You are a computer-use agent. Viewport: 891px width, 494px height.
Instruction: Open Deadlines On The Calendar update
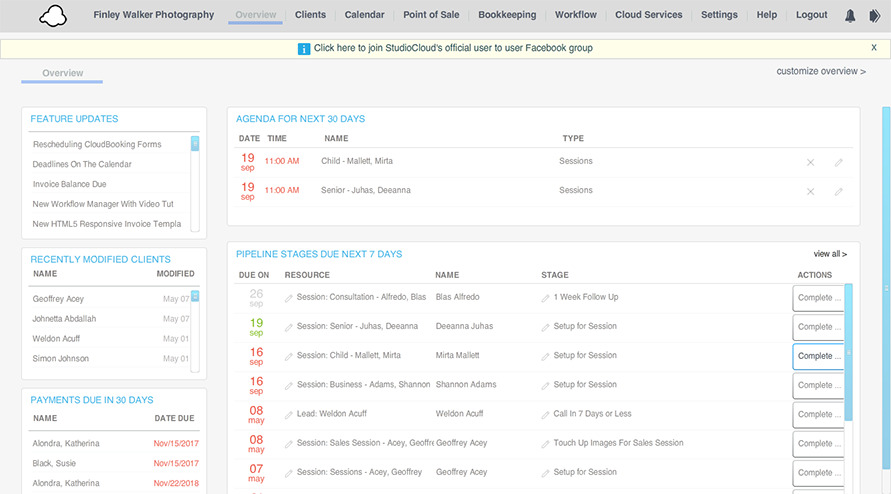pyautogui.click(x=82, y=164)
